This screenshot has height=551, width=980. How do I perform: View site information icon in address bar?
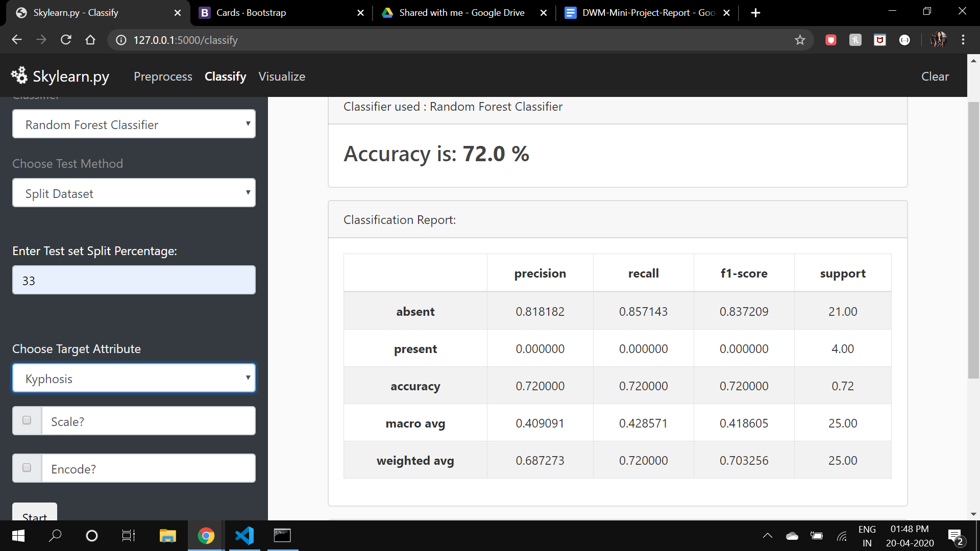click(x=121, y=40)
